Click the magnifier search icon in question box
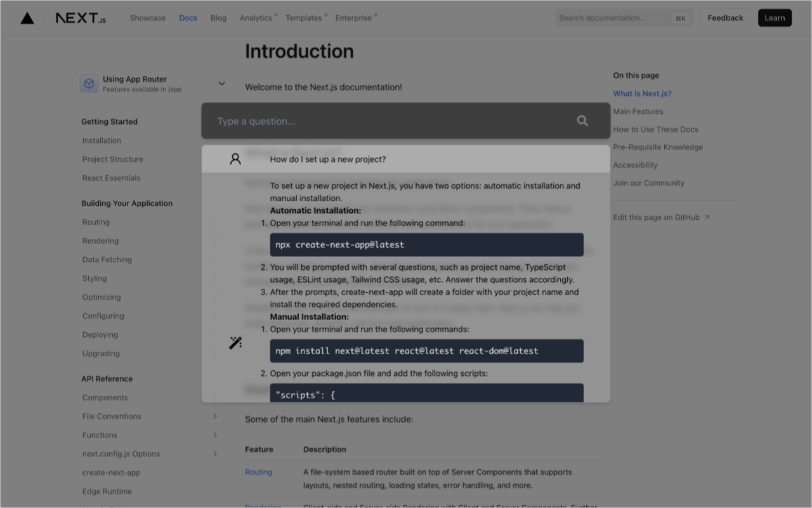Screen dimensions: 812x508 [582, 121]
